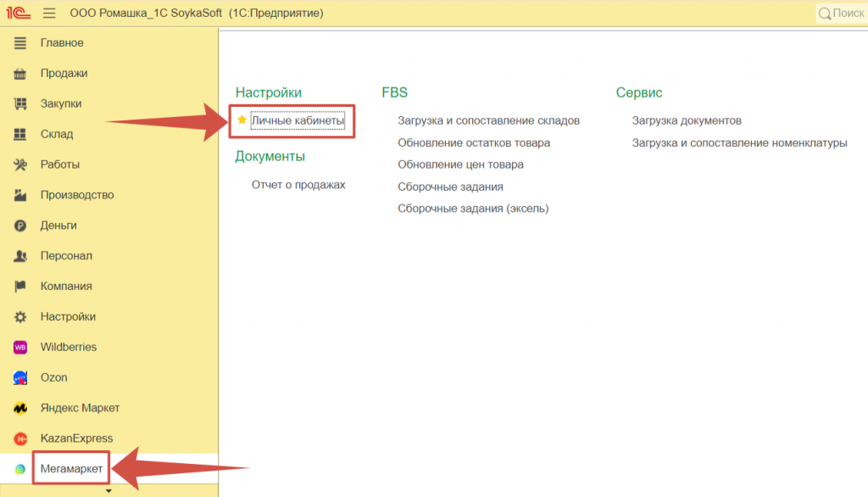Click the Яндекс Маркет yellow icon
The height and width of the screenshot is (497, 868).
[20, 408]
